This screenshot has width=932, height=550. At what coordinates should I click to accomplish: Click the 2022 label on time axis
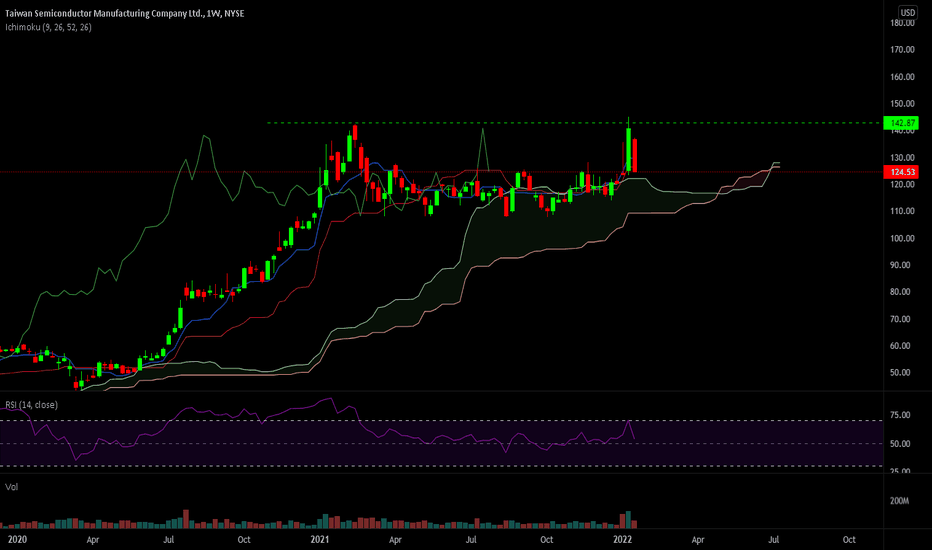[x=622, y=540]
